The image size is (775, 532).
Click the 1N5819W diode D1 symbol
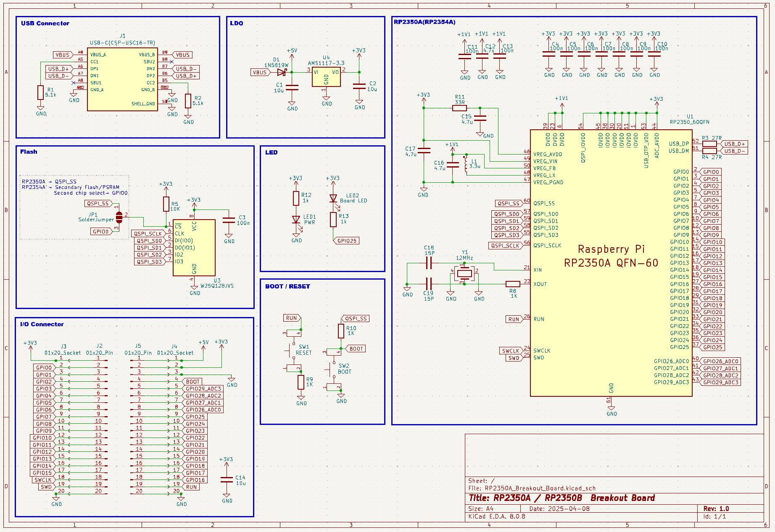click(x=282, y=72)
